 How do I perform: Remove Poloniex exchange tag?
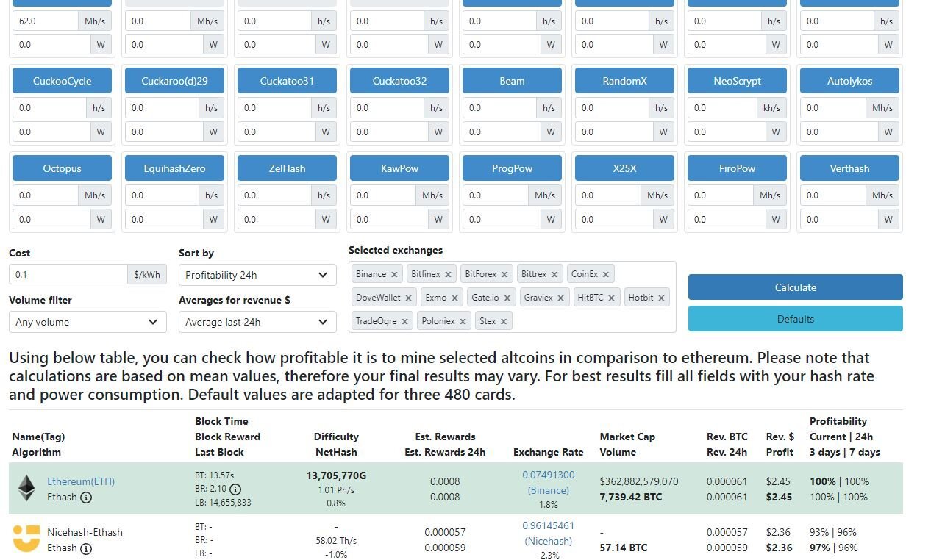click(x=463, y=322)
